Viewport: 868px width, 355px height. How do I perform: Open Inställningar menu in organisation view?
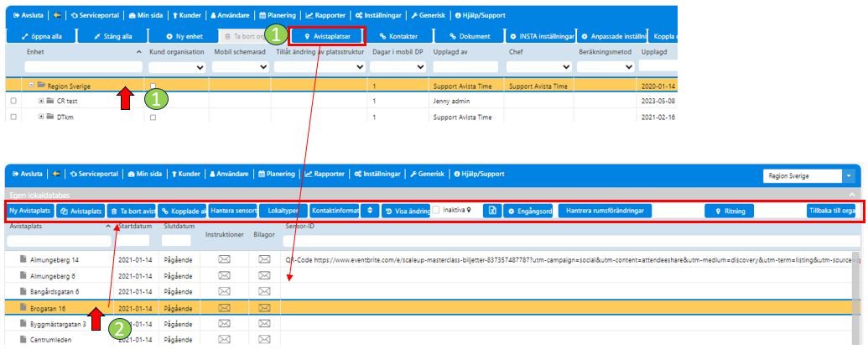click(377, 16)
